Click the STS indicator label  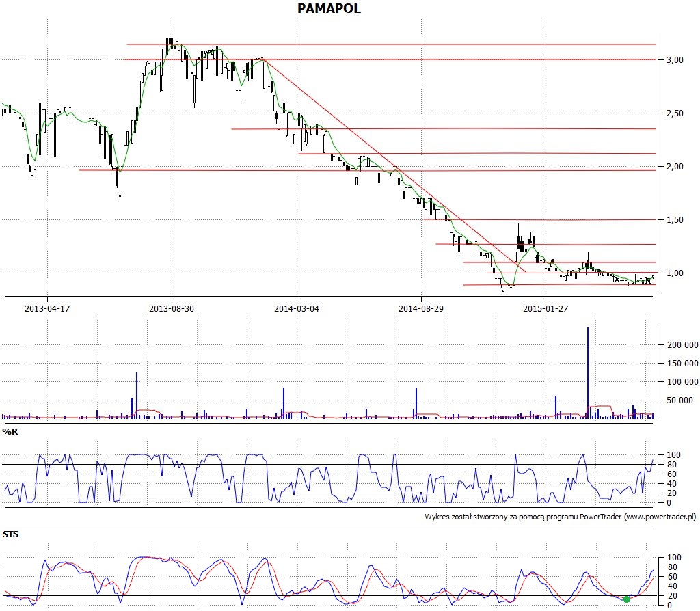(x=11, y=534)
